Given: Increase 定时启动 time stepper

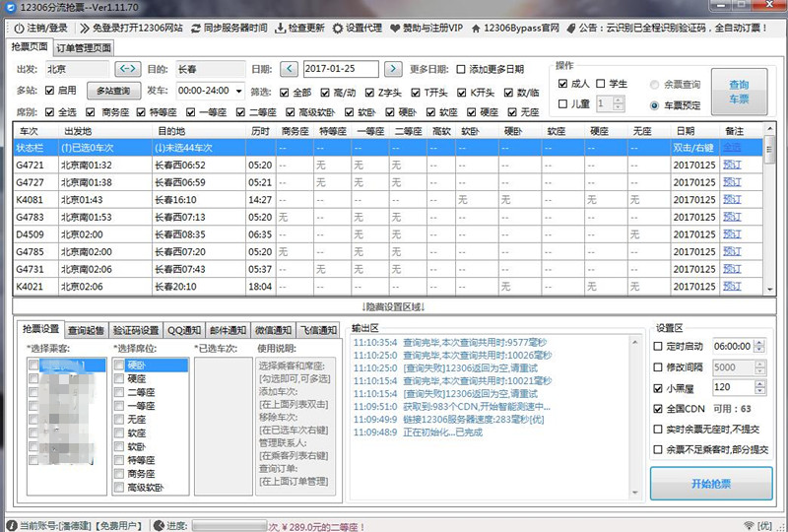Looking at the screenshot, I should pyautogui.click(x=759, y=343).
